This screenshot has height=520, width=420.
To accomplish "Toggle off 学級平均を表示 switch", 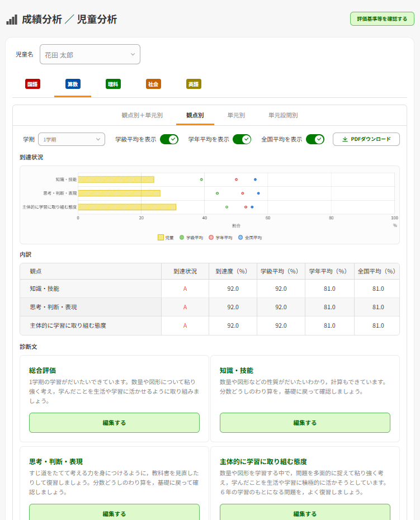I will [x=169, y=139].
